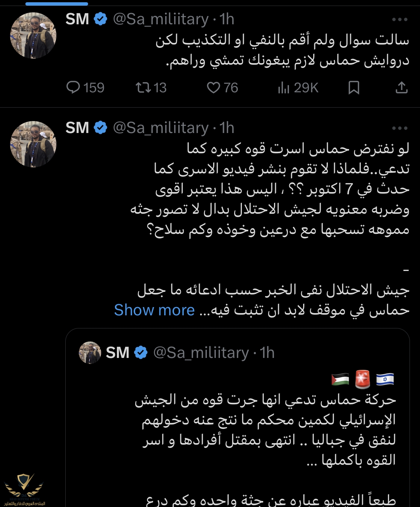Open the quoted tweet about Jabalia

click(x=265, y=430)
